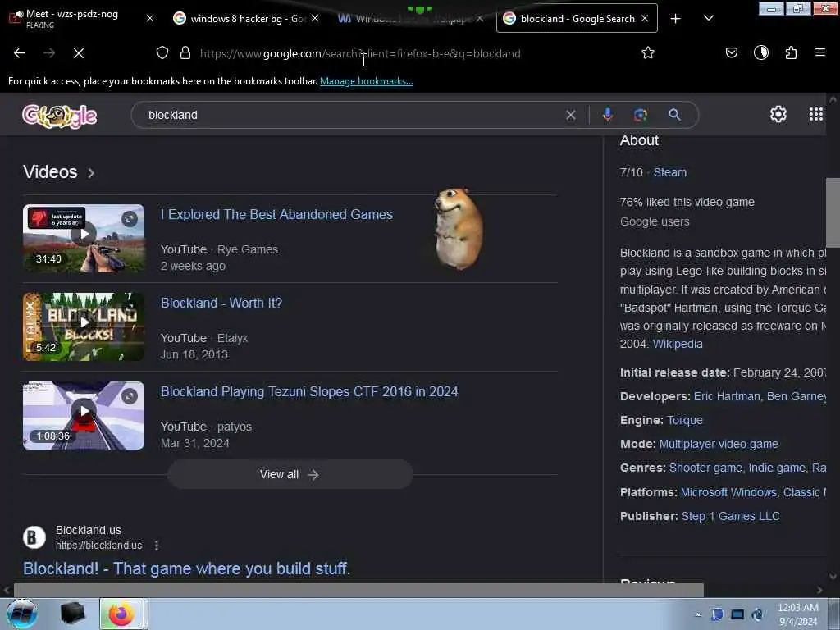Search by voice microphone icon

[x=608, y=115]
